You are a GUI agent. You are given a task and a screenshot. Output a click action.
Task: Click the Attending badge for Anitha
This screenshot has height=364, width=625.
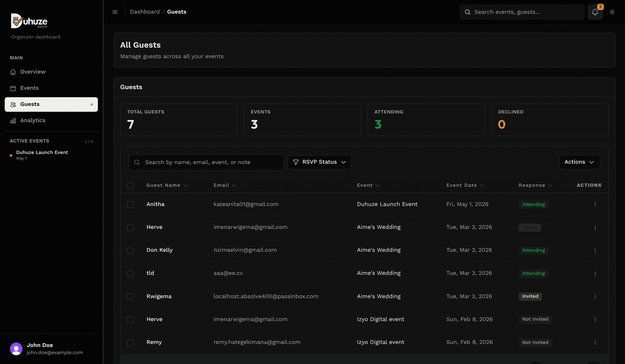(x=534, y=204)
